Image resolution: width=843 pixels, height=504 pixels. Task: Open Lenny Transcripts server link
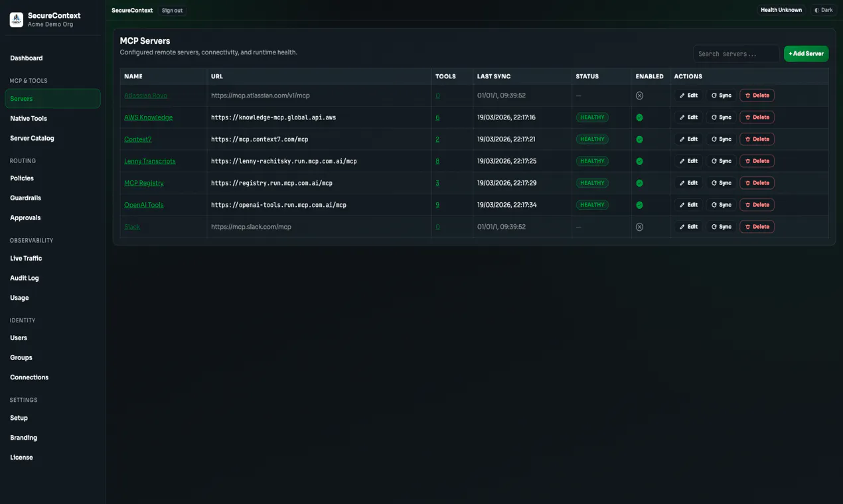pos(150,161)
